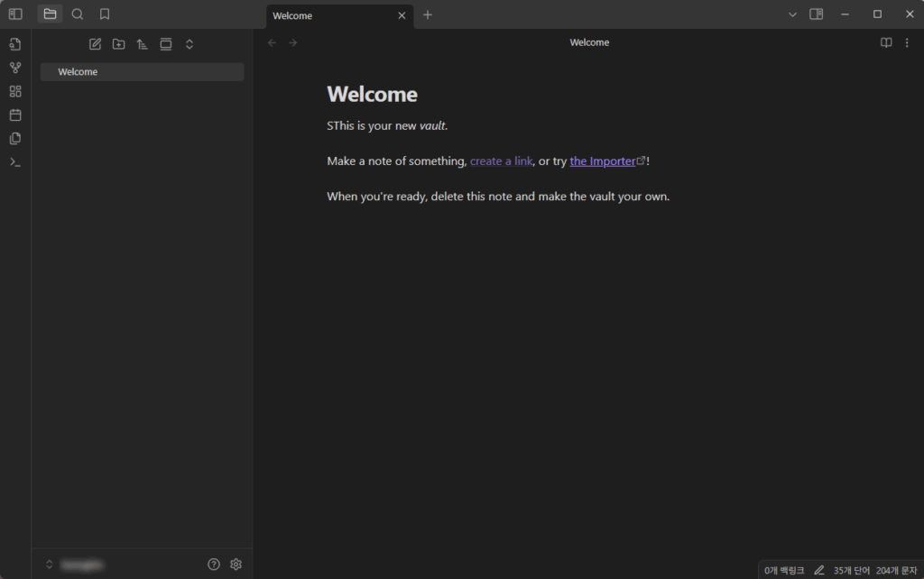Insert template from ribbon icon
The width and height of the screenshot is (924, 579).
point(15,138)
